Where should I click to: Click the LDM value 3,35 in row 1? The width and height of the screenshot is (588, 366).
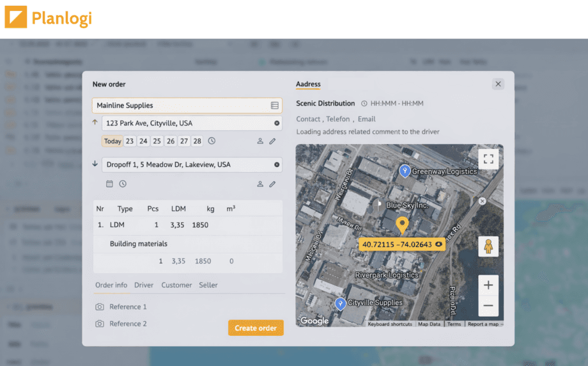(x=178, y=225)
